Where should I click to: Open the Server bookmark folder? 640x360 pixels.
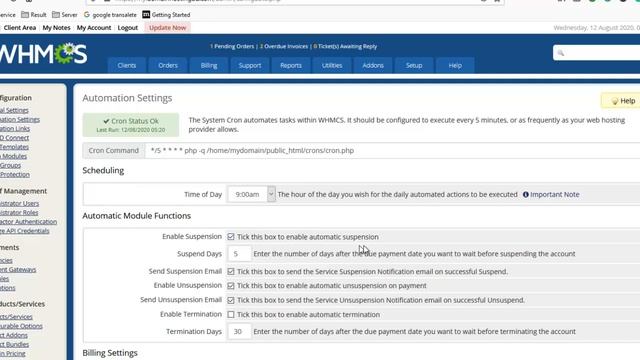(x=64, y=15)
